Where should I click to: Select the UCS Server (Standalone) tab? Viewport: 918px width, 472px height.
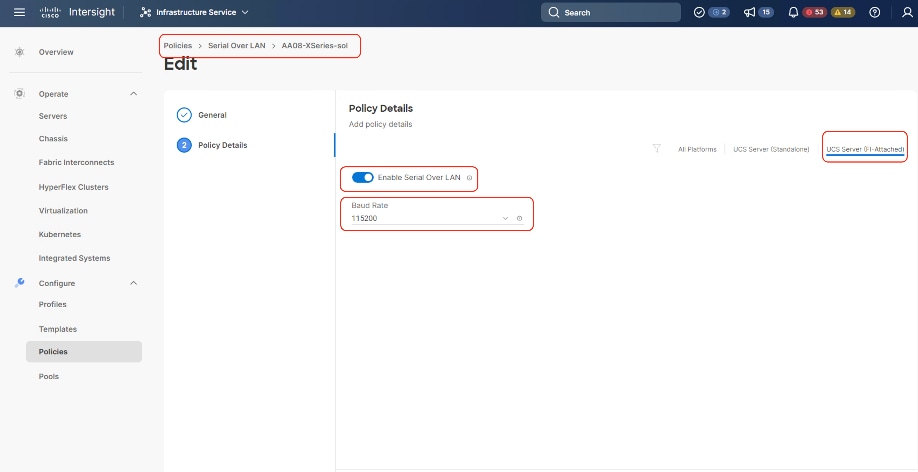771,149
